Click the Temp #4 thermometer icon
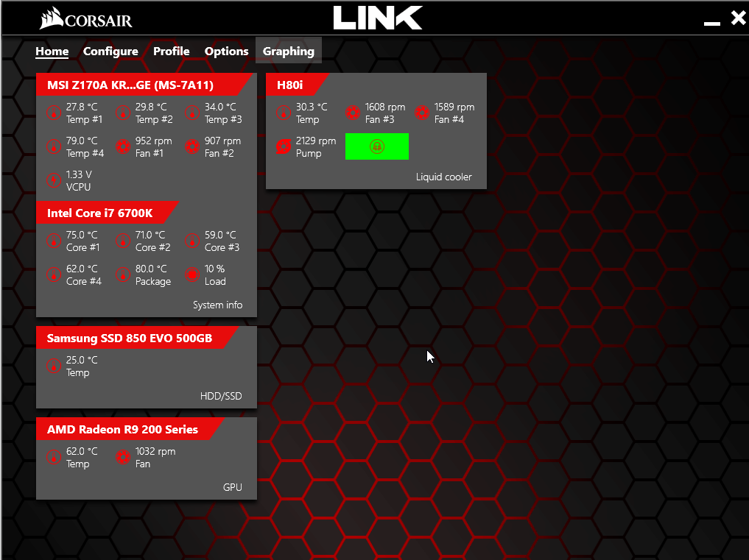This screenshot has width=749, height=560. coord(54,146)
